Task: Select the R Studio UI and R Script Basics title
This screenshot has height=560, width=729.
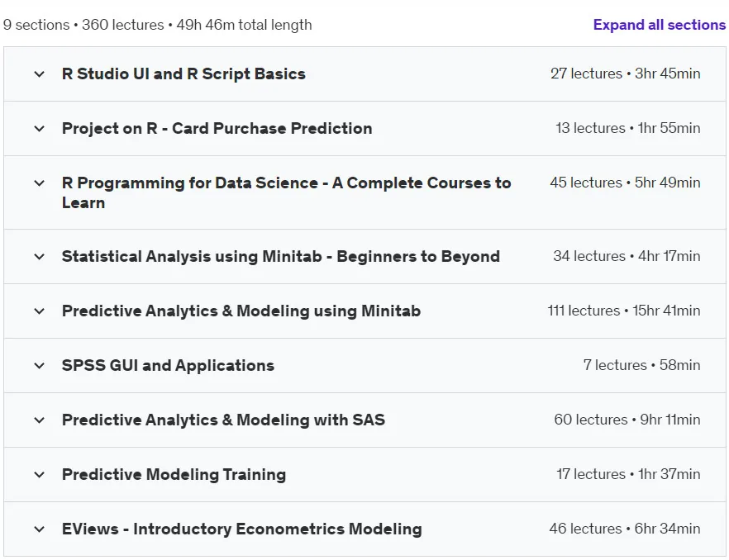Action: (183, 74)
